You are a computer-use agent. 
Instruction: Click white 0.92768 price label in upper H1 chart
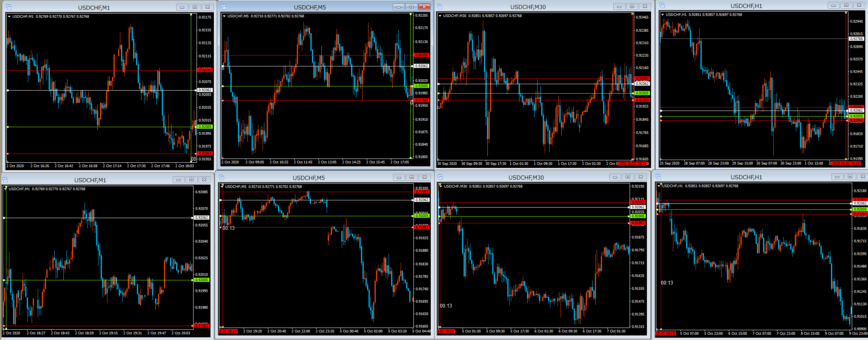point(856,38)
